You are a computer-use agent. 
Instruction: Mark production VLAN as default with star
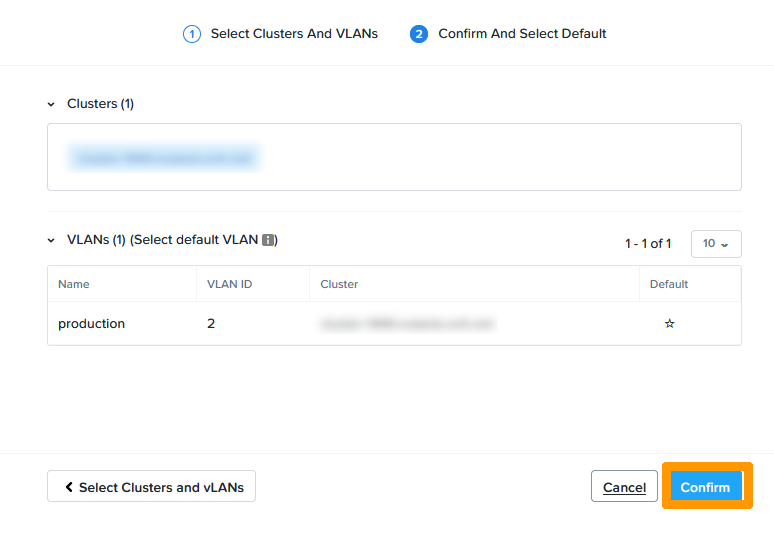point(669,324)
